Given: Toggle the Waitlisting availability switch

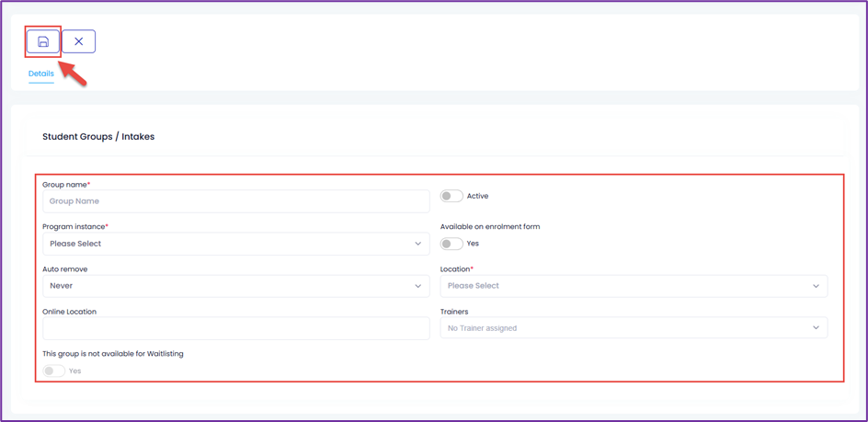Looking at the screenshot, I should pyautogui.click(x=53, y=371).
